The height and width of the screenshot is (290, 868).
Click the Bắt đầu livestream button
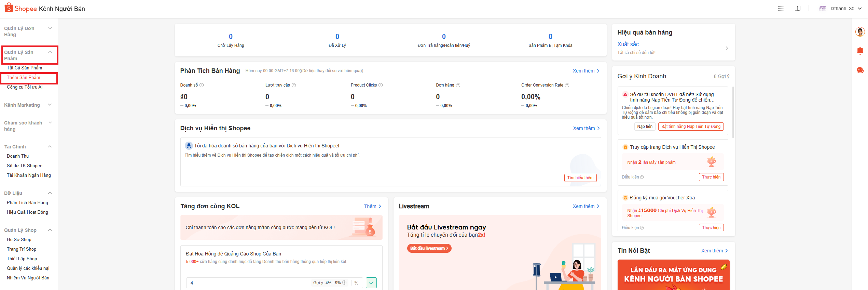(429, 248)
